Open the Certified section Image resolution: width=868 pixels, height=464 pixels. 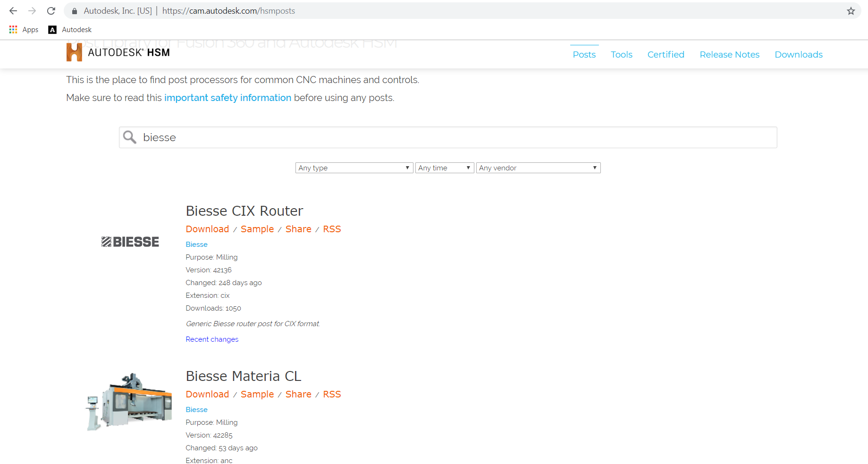(x=666, y=54)
